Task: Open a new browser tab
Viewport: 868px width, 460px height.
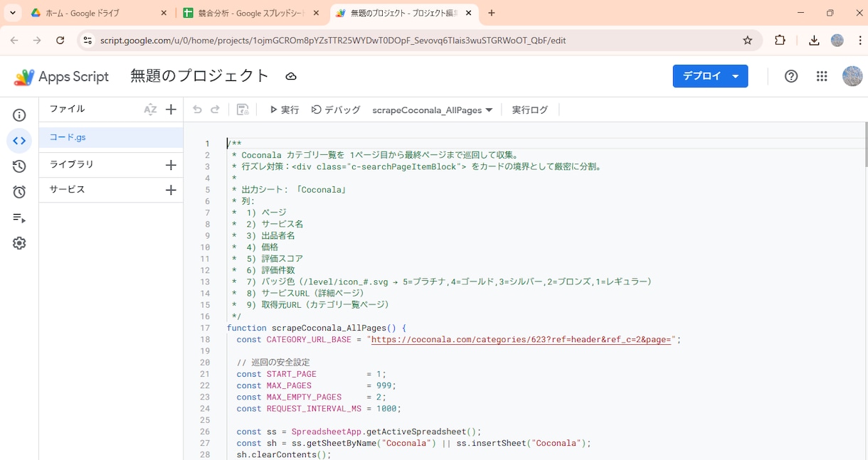Action: [491, 13]
